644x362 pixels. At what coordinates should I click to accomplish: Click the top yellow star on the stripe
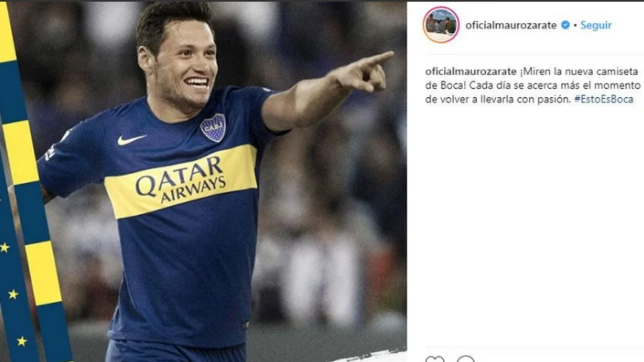point(5,247)
